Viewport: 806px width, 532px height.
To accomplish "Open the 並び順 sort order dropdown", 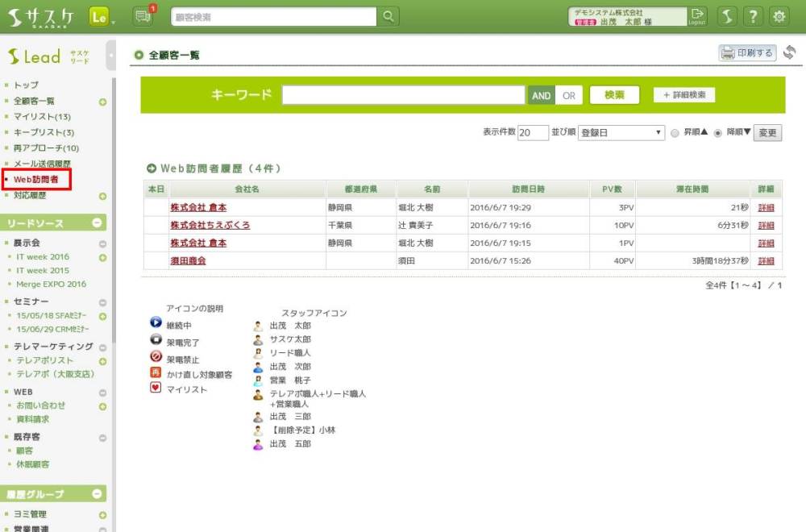I will point(621,133).
